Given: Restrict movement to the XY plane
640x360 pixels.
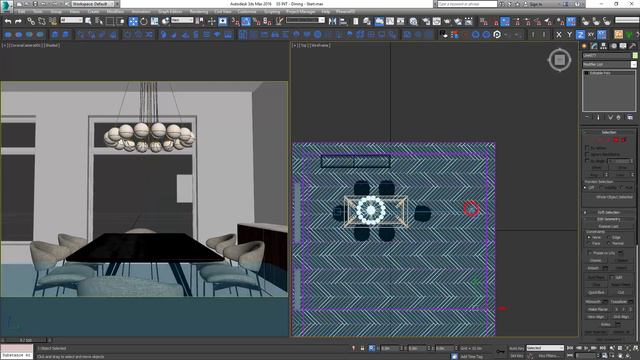Looking at the screenshot, I should [591, 35].
